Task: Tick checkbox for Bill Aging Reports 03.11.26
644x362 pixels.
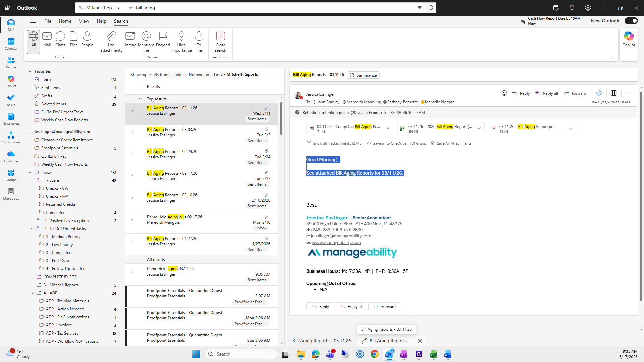Action: tap(140, 110)
